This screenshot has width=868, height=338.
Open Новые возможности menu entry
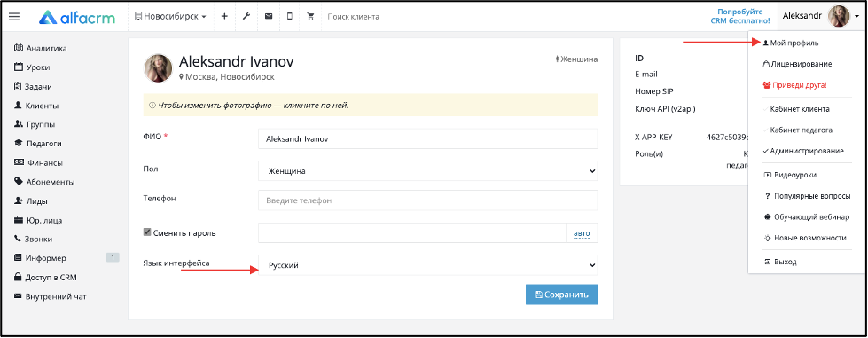805,238
